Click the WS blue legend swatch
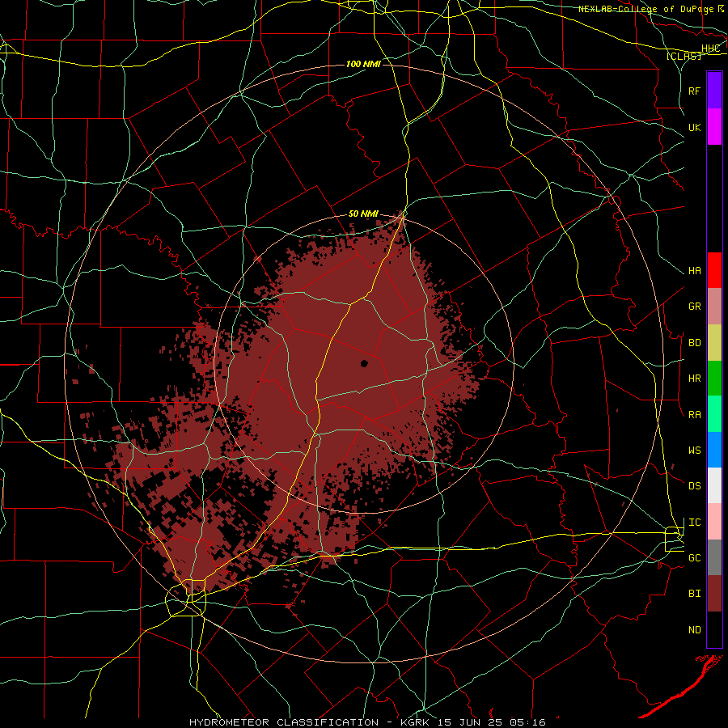This screenshot has height=728, width=728. 714,450
